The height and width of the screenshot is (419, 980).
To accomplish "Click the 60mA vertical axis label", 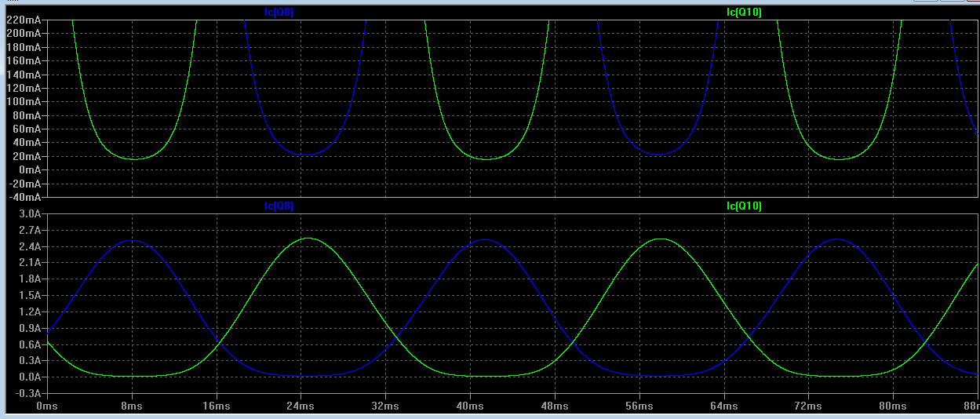I will pos(27,129).
